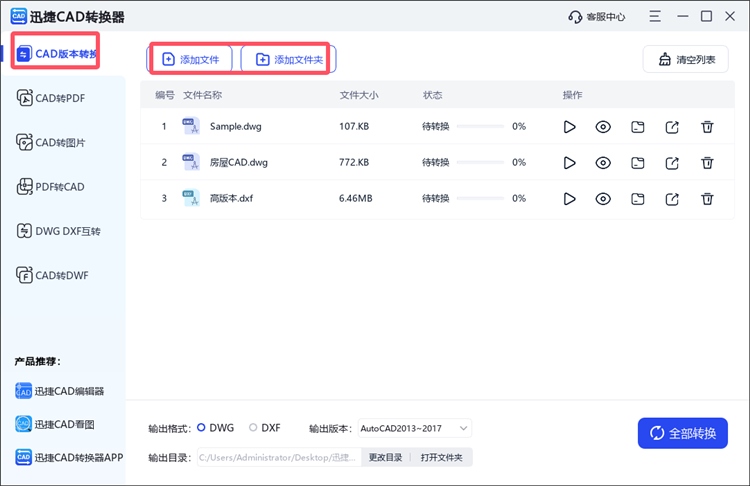Preview 高版本.dxf with the eye icon
Screen dimensions: 750x486
pos(603,199)
